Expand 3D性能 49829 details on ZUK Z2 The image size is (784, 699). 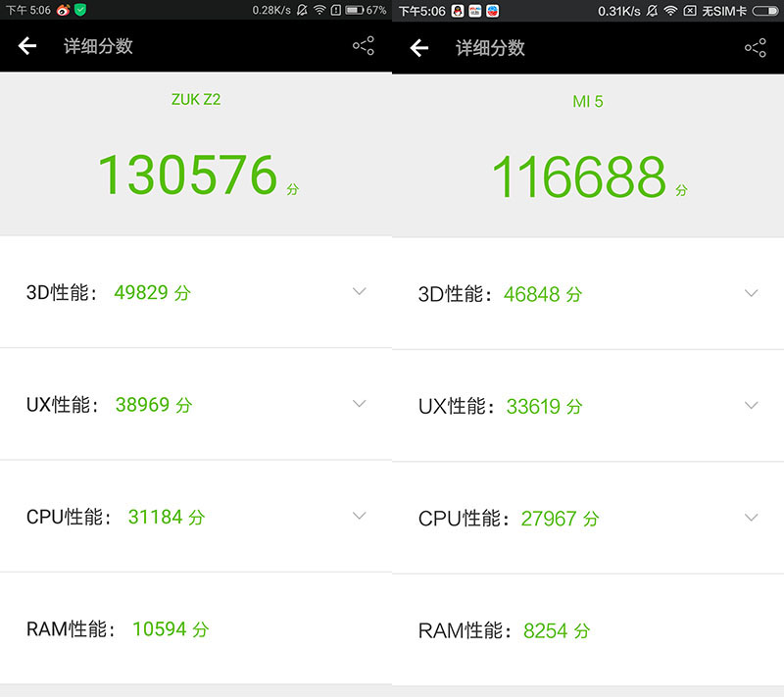pos(360,291)
